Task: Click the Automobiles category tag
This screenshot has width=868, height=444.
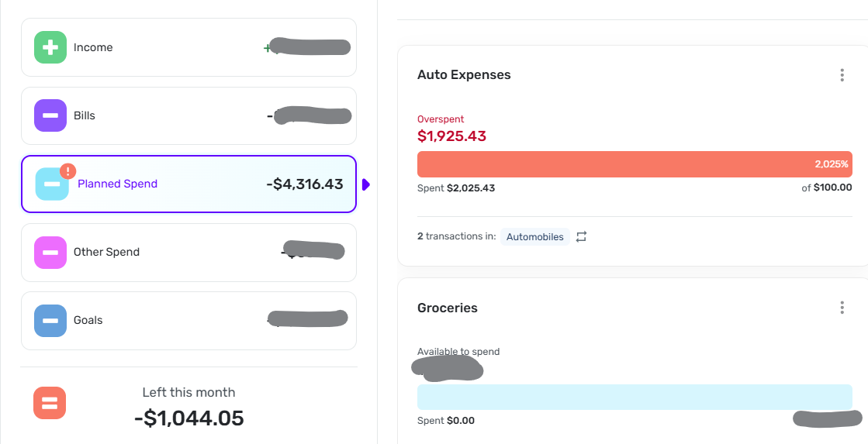Action: pos(535,236)
